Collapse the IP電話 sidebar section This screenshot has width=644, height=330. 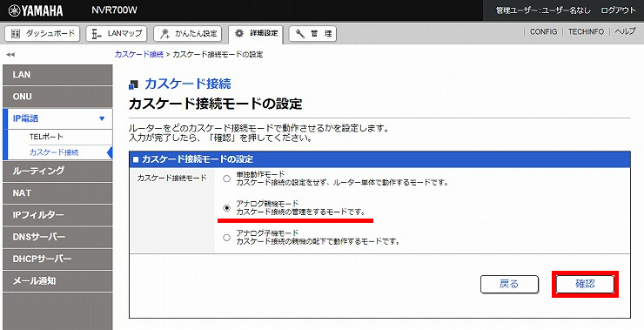(x=57, y=118)
